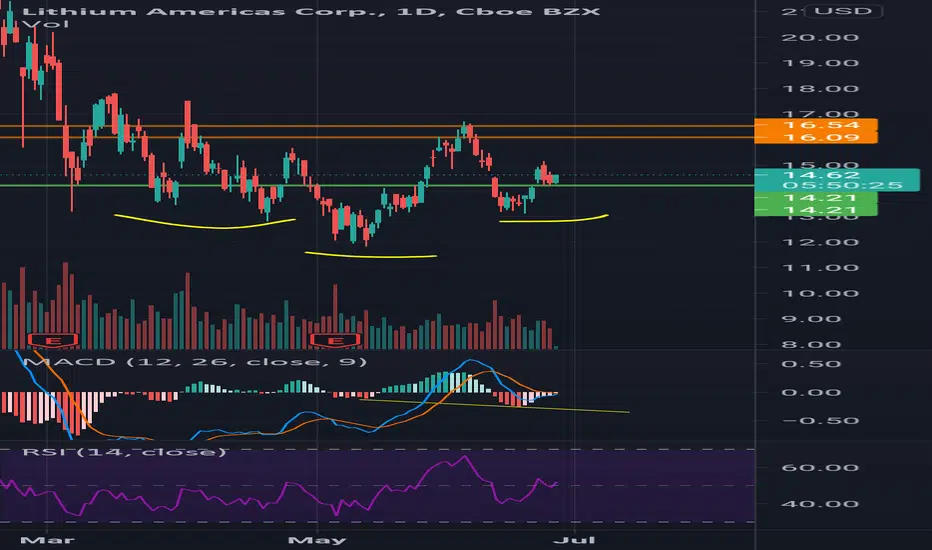Select the yellow curve under June lows
This screenshot has width=932, height=550.
point(553,219)
